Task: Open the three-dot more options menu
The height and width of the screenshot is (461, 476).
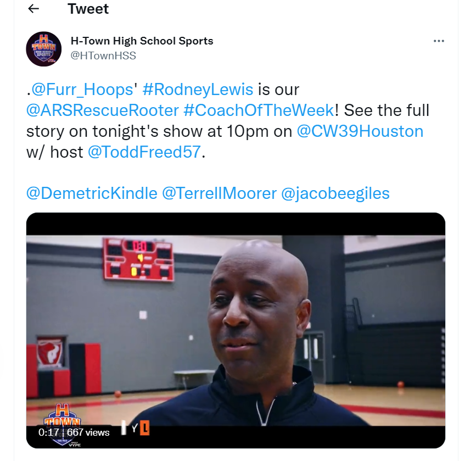Action: pos(439,41)
